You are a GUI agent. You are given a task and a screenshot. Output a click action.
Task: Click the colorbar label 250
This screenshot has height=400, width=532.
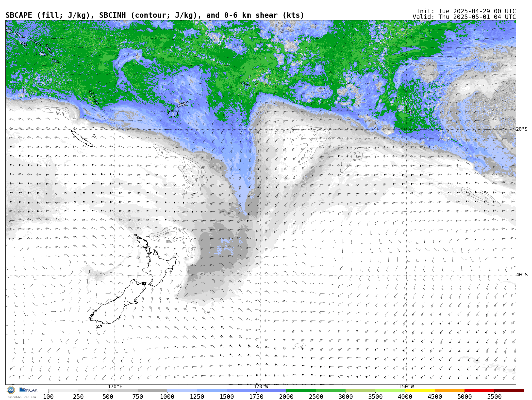pos(78,397)
